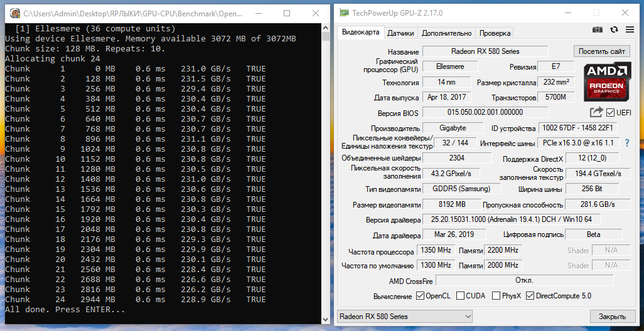Click the memory clock field 2200 MHz

tap(503, 250)
